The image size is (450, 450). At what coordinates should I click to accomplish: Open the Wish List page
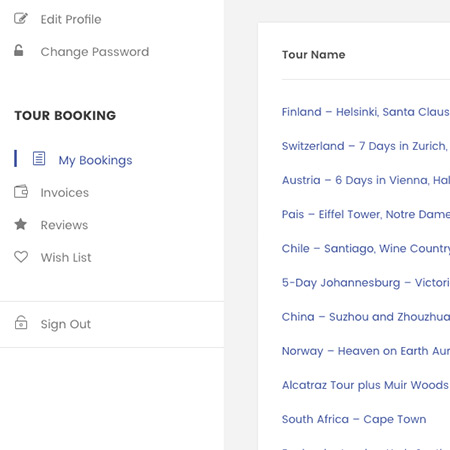point(66,257)
